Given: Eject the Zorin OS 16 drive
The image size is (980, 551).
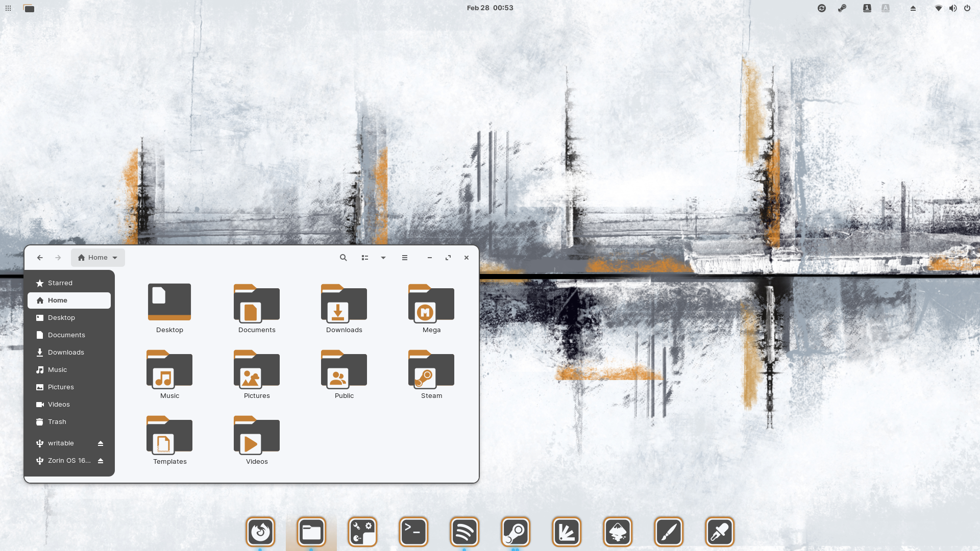Looking at the screenshot, I should click(x=101, y=461).
